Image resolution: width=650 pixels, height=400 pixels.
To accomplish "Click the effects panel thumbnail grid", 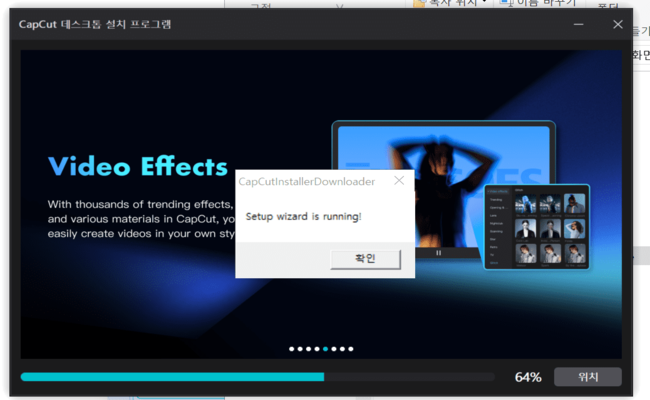I will (x=549, y=228).
